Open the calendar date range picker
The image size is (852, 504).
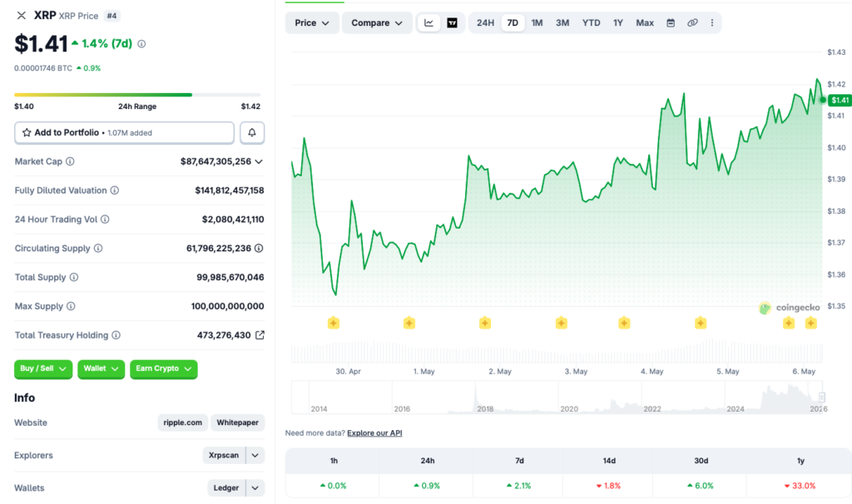(671, 22)
